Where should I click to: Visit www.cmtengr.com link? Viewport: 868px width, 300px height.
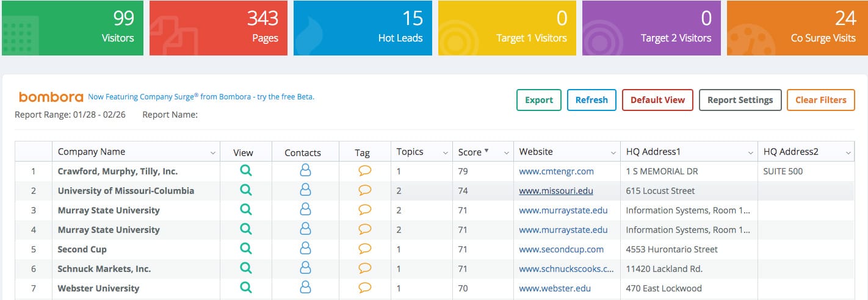click(x=556, y=171)
